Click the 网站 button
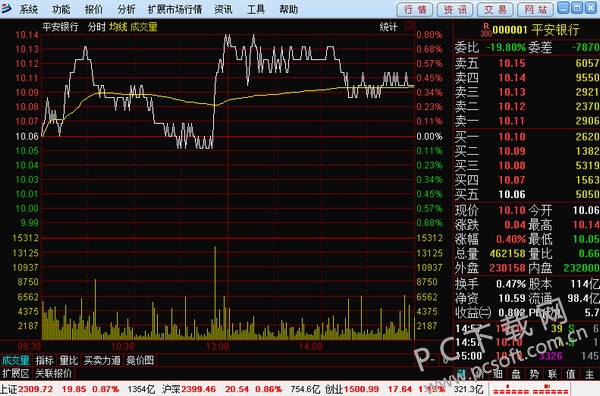600x396 pixels. (x=535, y=10)
